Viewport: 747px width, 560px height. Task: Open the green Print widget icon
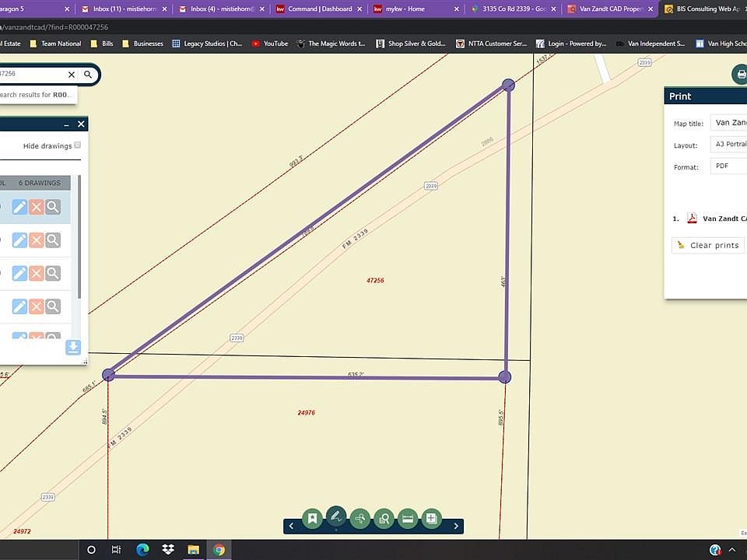[740, 75]
